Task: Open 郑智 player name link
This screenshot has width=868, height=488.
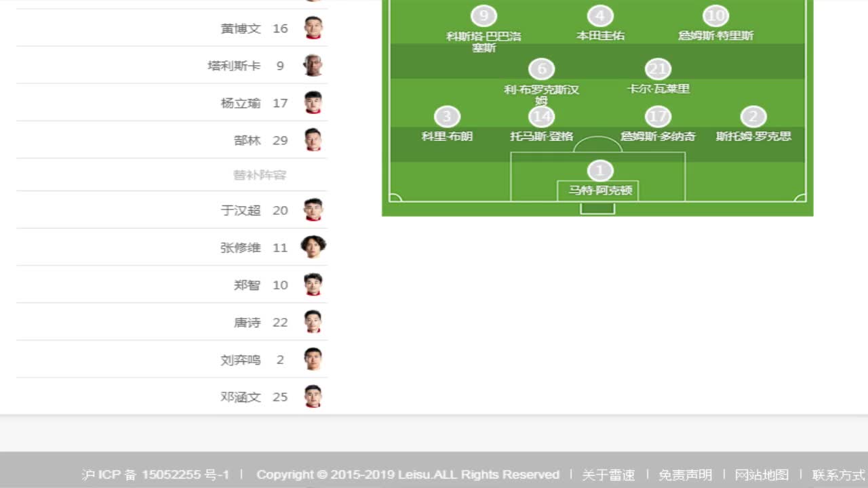Action: tap(247, 285)
